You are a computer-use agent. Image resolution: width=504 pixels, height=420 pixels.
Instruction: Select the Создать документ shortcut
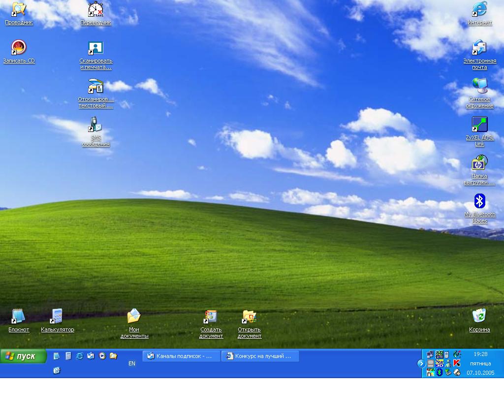211,324
